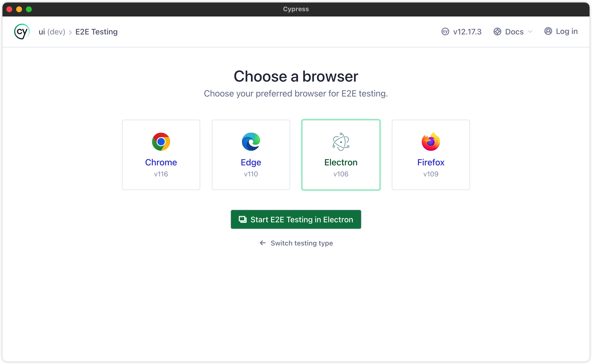Click the Cypress logo in header
The width and height of the screenshot is (592, 364).
tap(22, 32)
